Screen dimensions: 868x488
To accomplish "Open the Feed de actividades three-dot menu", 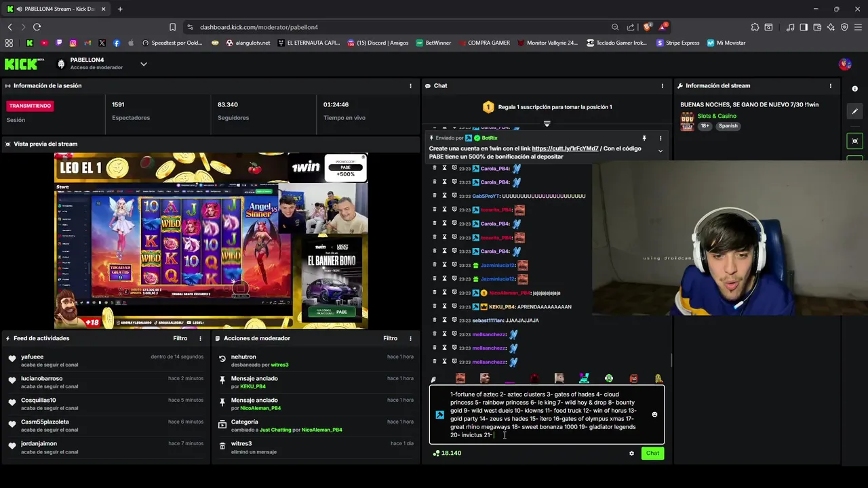I will 200,338.
